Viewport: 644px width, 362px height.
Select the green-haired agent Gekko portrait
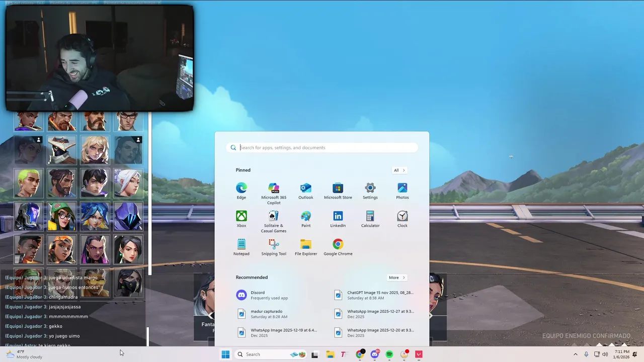click(28, 183)
